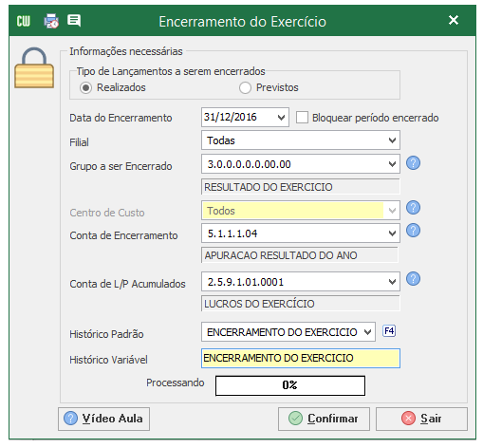This screenshot has height=448, width=483.
Task: Click help icon beside Conta de Encerramento
Action: click(413, 231)
